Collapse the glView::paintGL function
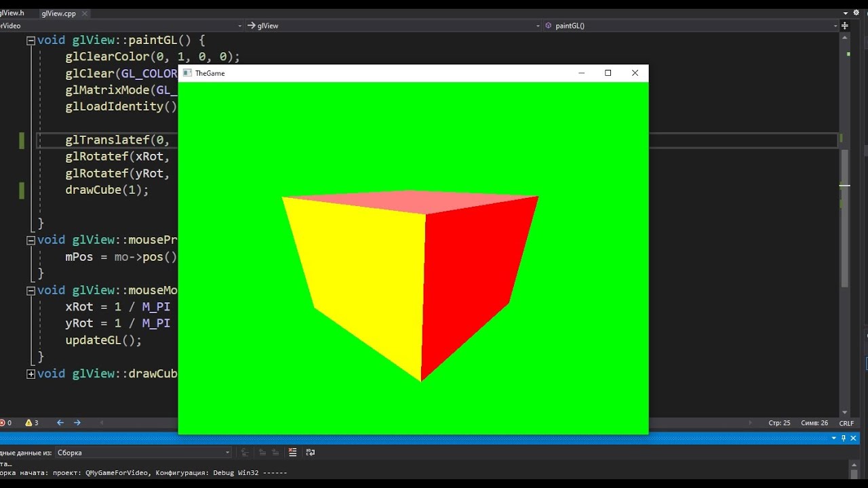Image resolution: width=868 pixels, height=488 pixels. pos(31,41)
